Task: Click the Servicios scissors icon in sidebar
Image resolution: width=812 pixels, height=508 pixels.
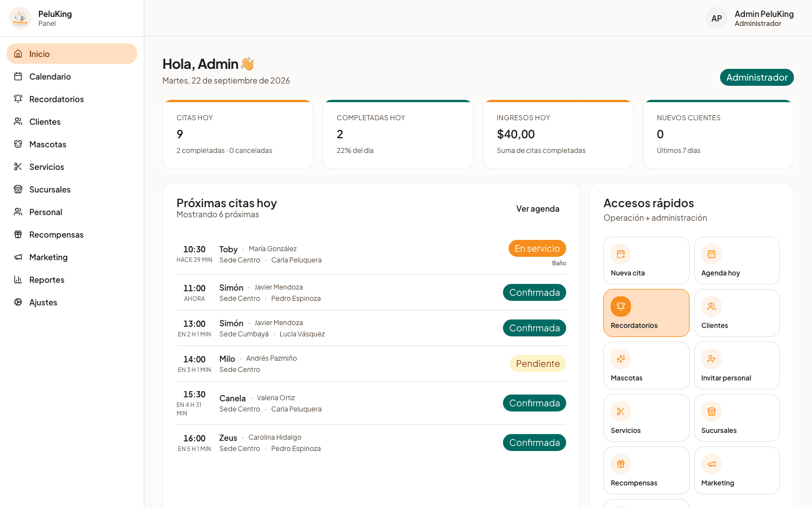Action: click(x=18, y=167)
